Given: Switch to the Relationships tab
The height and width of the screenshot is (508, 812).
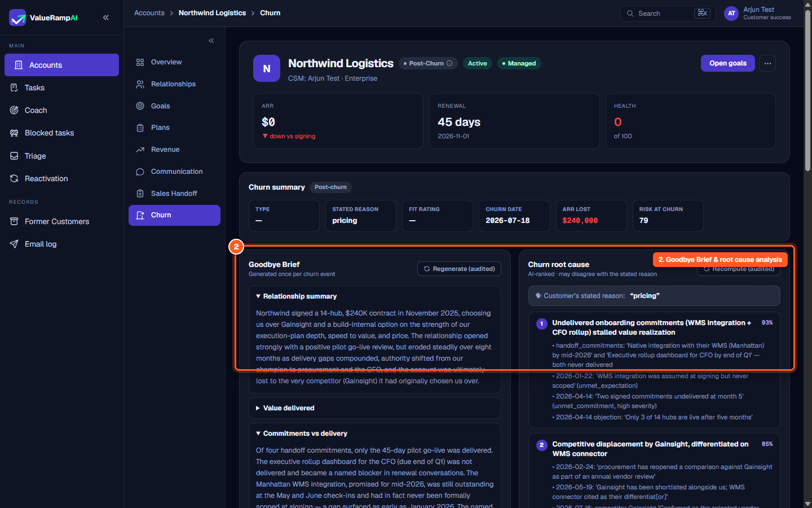Looking at the screenshot, I should (x=174, y=84).
